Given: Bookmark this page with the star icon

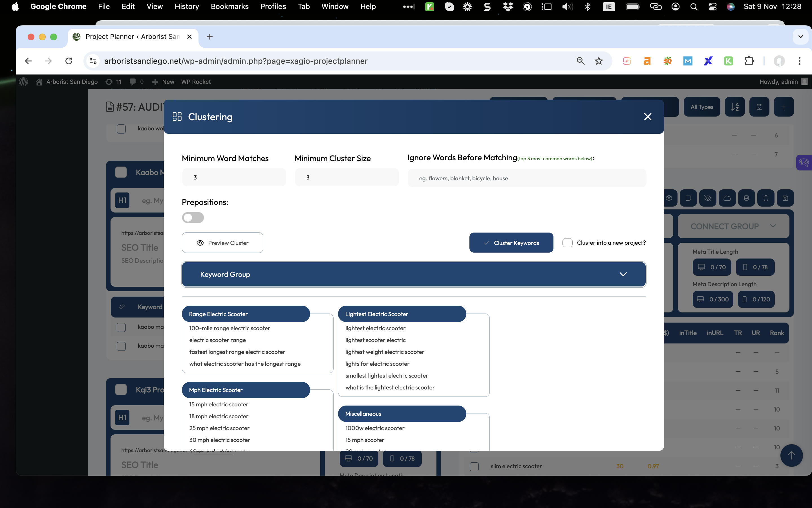Looking at the screenshot, I should tap(599, 61).
